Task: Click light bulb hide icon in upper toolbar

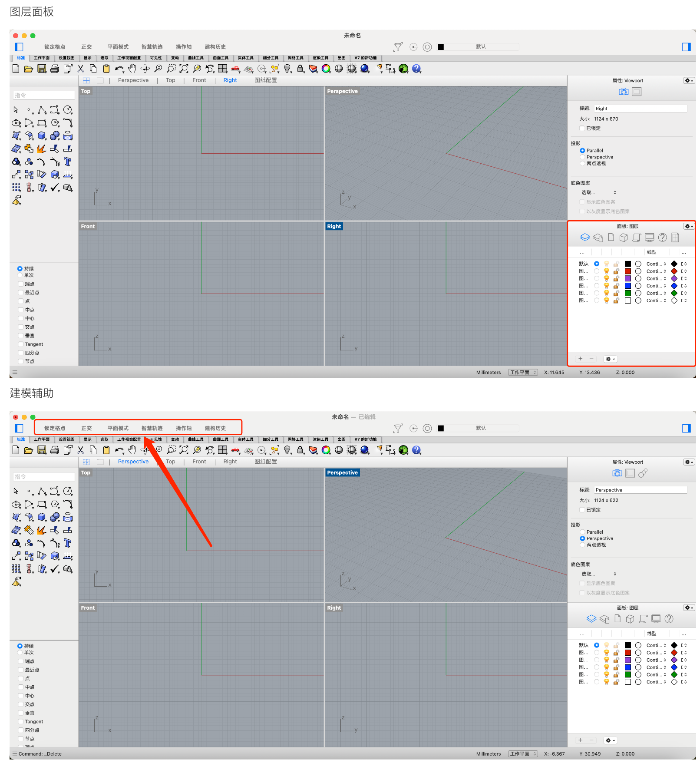Action: pos(287,69)
